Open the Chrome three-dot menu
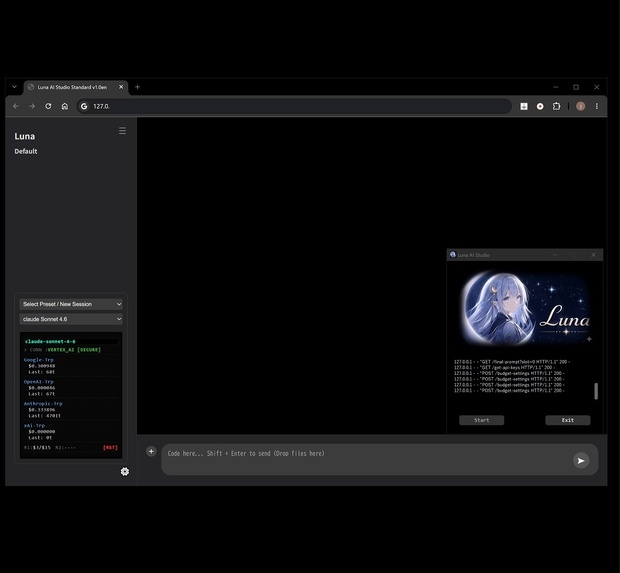Viewport: 620px width, 573px height. point(597,106)
